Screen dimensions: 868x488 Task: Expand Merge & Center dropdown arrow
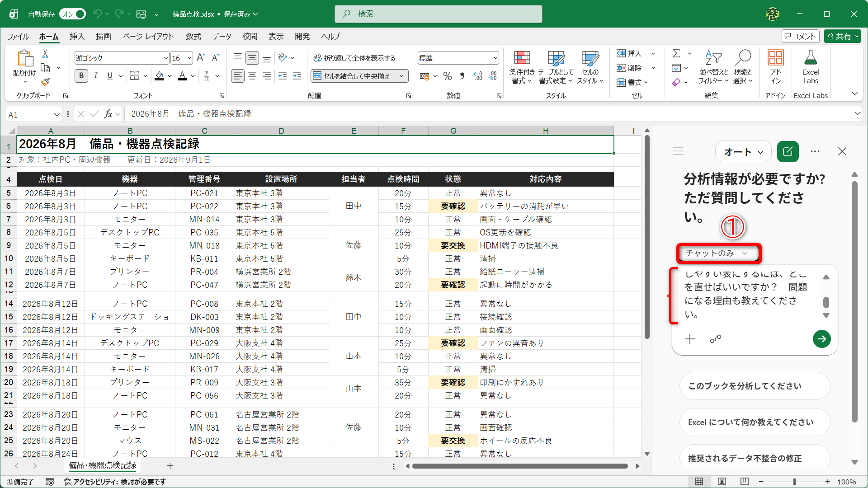[x=401, y=76]
